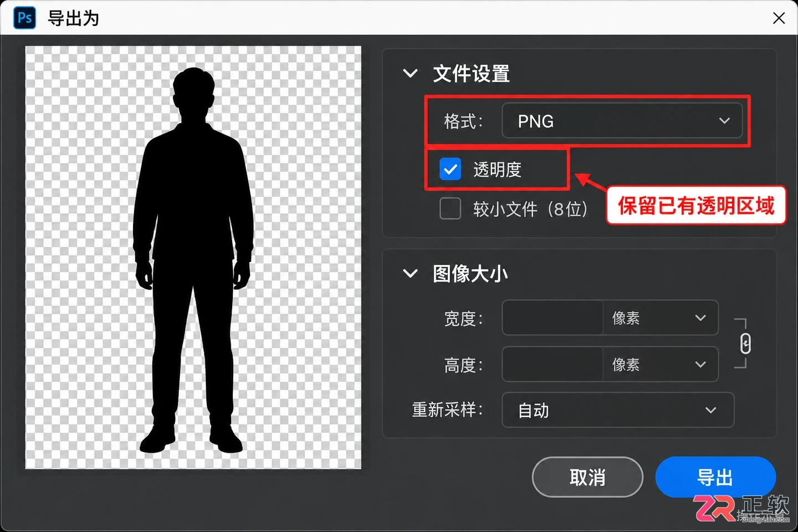This screenshot has width=798, height=532.
Task: Collapse the 图像大小 section
Action: 410,273
